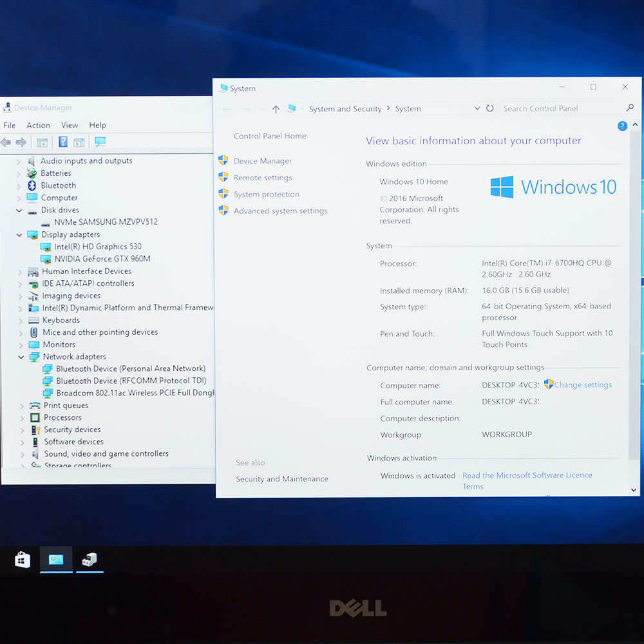Screen dimensions: 644x644
Task: Select the Print queues printer icon
Action: coord(35,405)
